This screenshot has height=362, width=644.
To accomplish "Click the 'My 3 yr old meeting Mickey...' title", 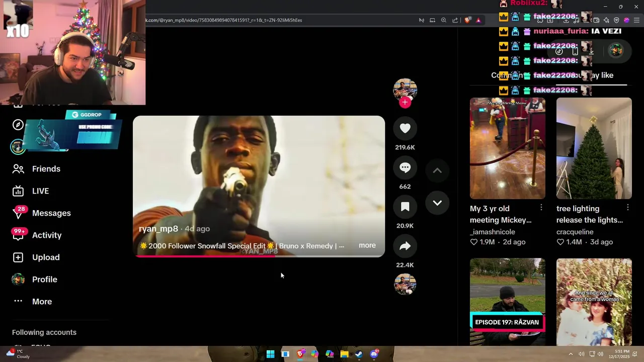I will [501, 214].
